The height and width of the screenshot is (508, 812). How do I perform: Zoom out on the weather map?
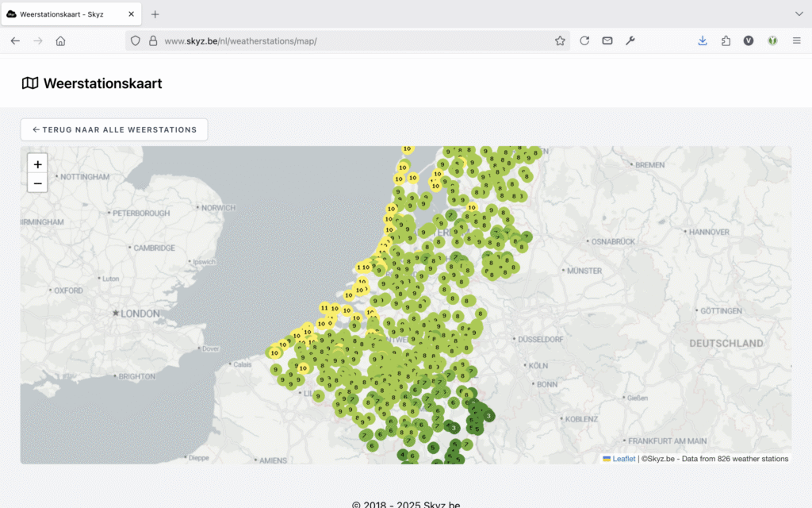click(x=37, y=183)
